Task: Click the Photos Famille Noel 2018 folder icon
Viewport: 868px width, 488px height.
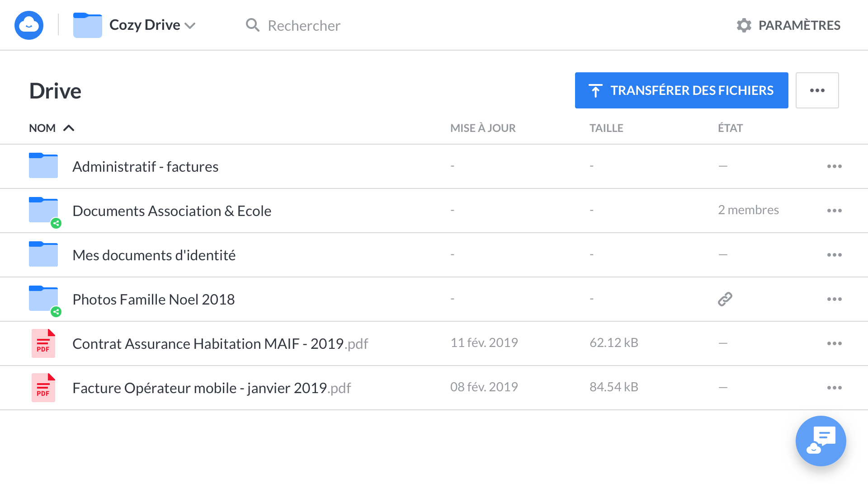Action: coord(43,299)
